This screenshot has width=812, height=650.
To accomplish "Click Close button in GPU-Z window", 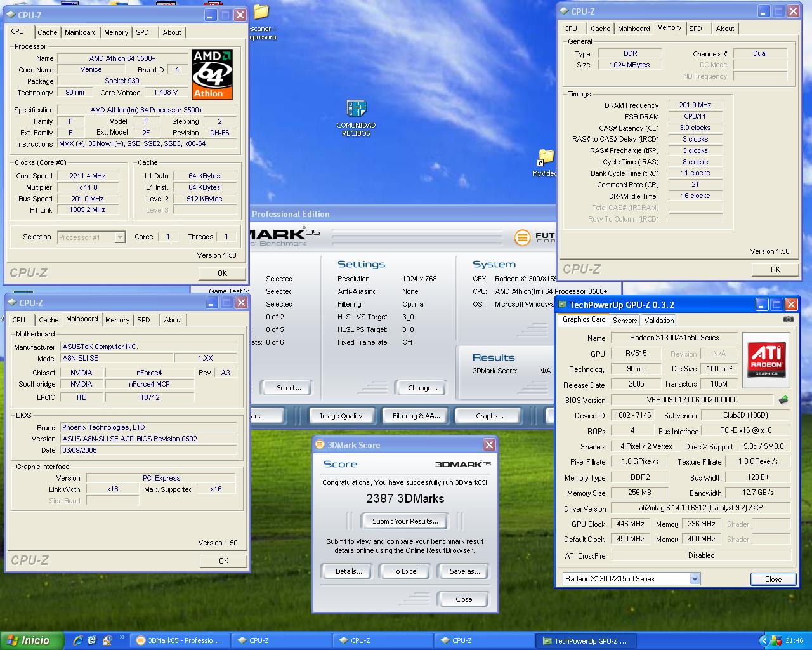I will point(773,579).
